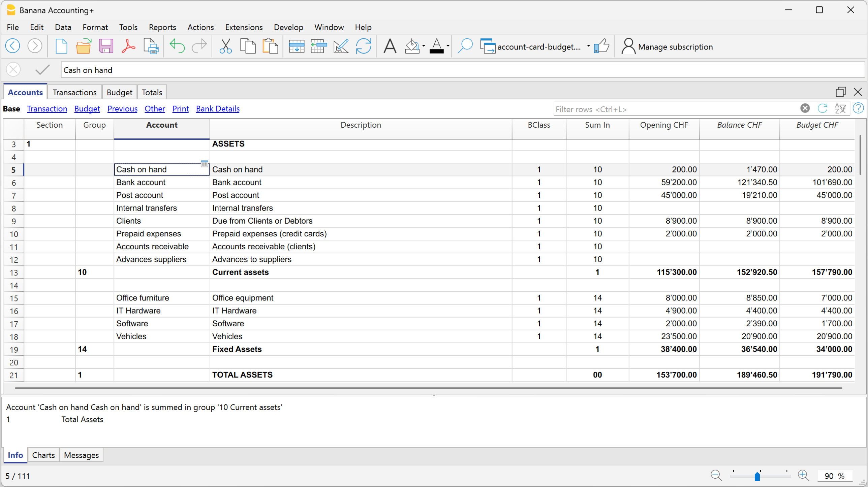Open the text color dropdown arrow
The height and width of the screenshot is (487, 868).
(448, 46)
